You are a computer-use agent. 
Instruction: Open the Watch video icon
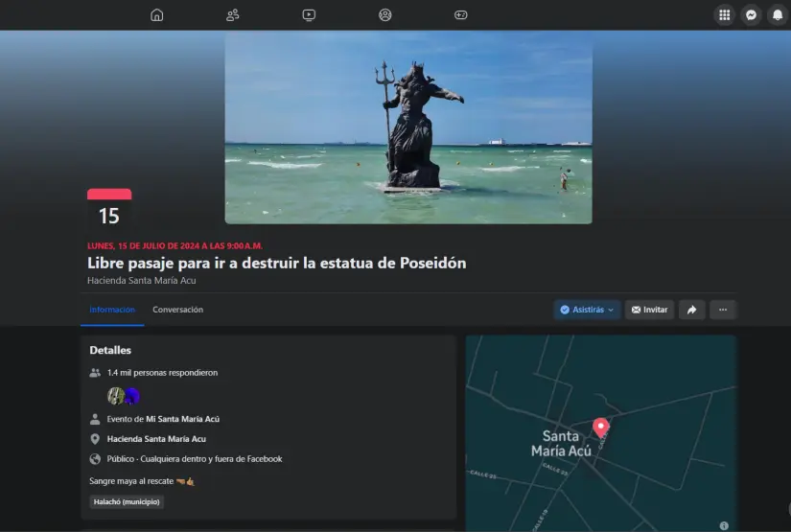click(309, 14)
